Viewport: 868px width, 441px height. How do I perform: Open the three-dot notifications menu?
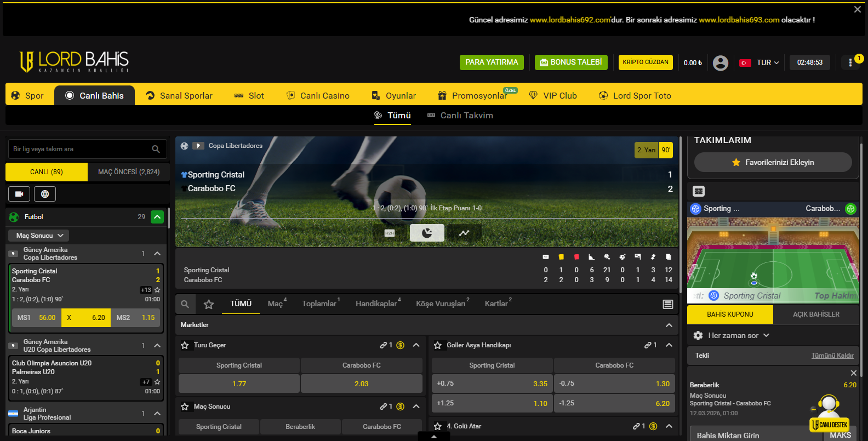click(850, 62)
